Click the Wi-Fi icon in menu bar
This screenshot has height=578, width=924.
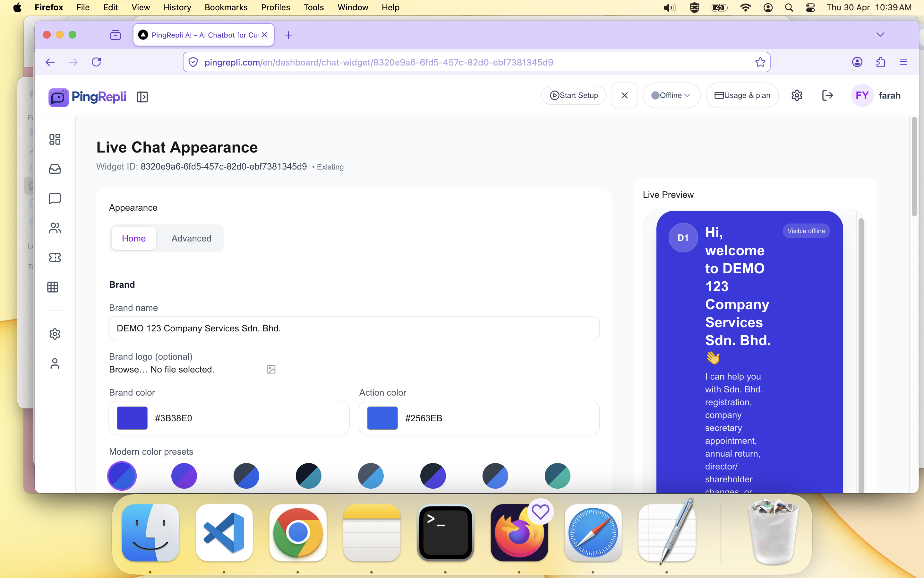(x=745, y=8)
